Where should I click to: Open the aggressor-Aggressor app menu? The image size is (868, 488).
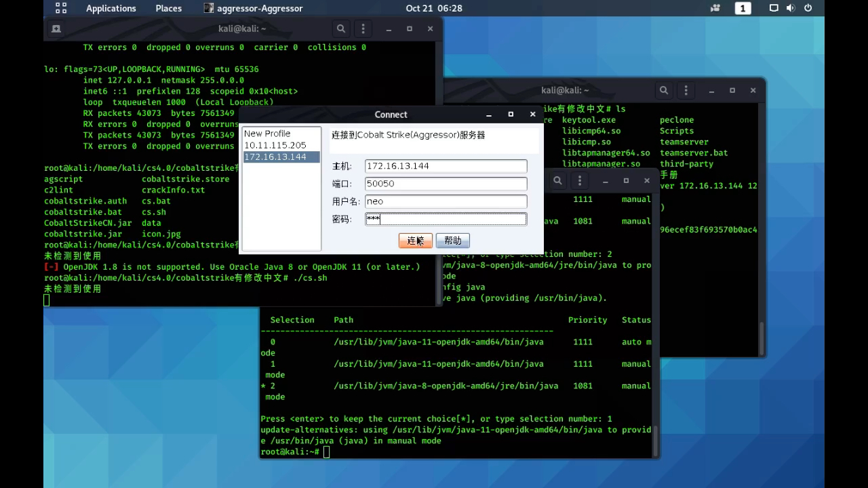pyautogui.click(x=254, y=8)
